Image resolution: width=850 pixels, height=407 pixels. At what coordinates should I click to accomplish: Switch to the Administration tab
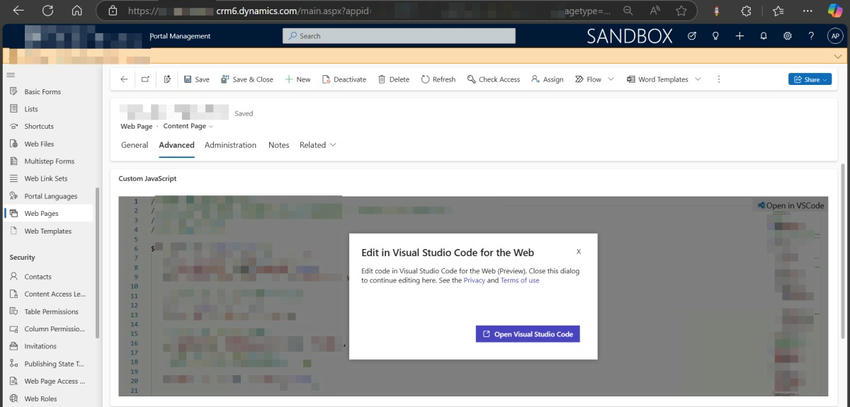point(230,145)
